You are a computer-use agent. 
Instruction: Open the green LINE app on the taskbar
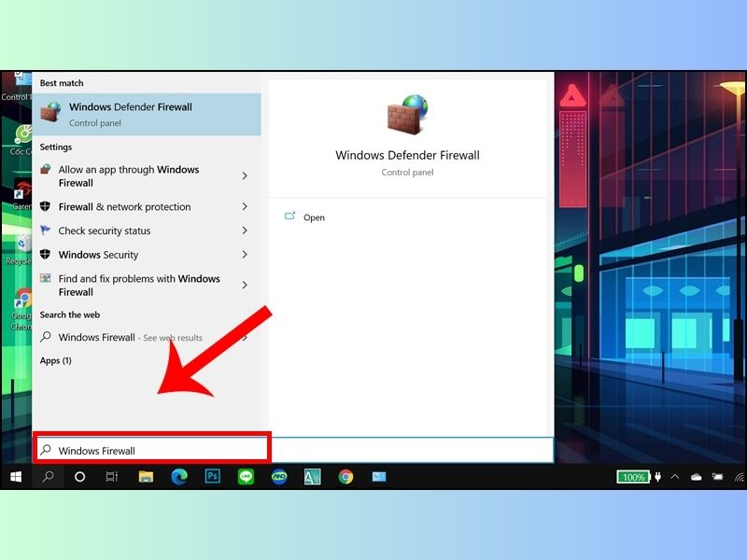tap(246, 477)
